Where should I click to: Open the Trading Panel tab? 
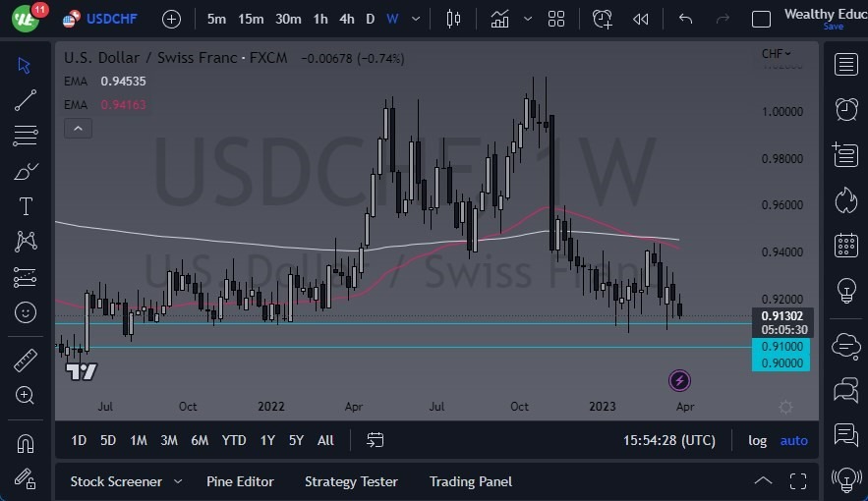[x=471, y=481]
